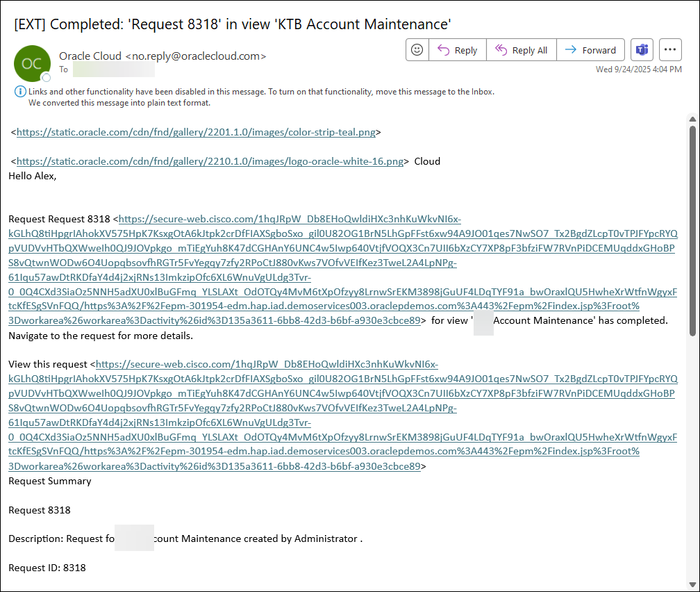This screenshot has height=592, width=700.
Task: Click the Reply All button
Action: point(522,49)
